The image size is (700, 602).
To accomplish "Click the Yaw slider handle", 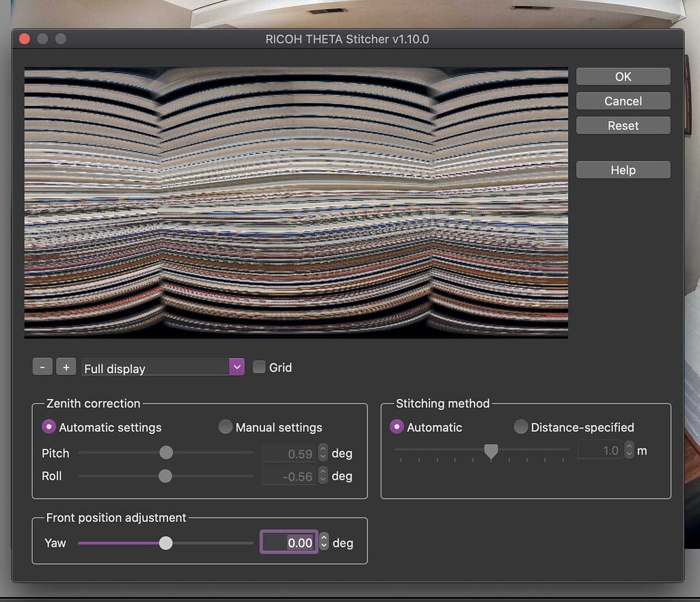I will point(165,543).
